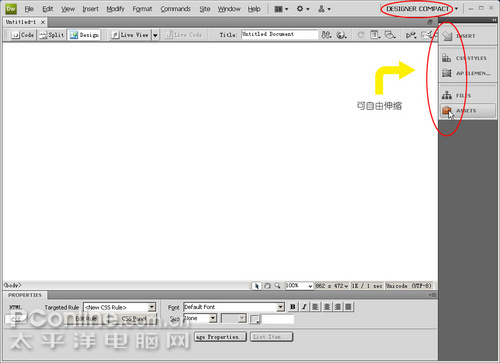Switch to Code view
The image size is (500, 363).
23,35
